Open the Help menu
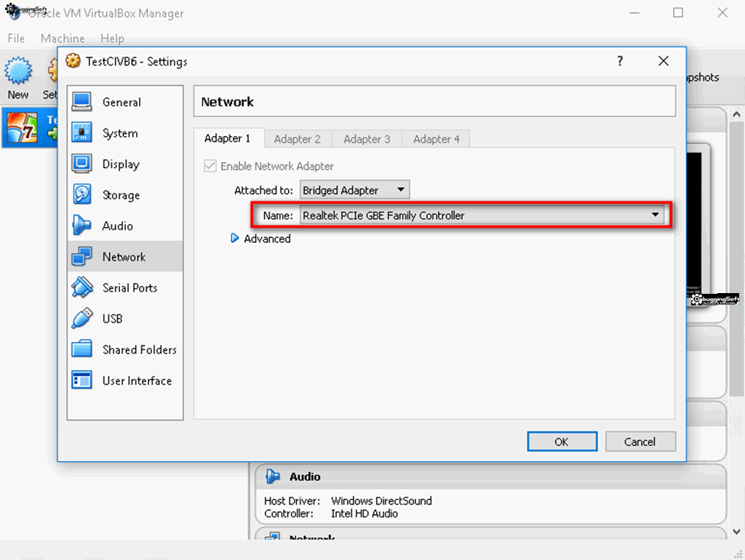 pyautogui.click(x=112, y=39)
